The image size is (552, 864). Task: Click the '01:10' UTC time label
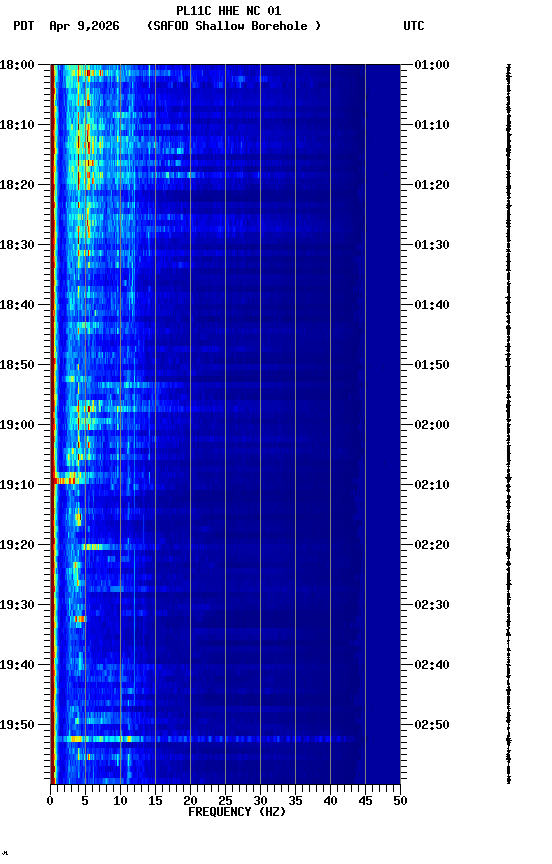[432, 125]
